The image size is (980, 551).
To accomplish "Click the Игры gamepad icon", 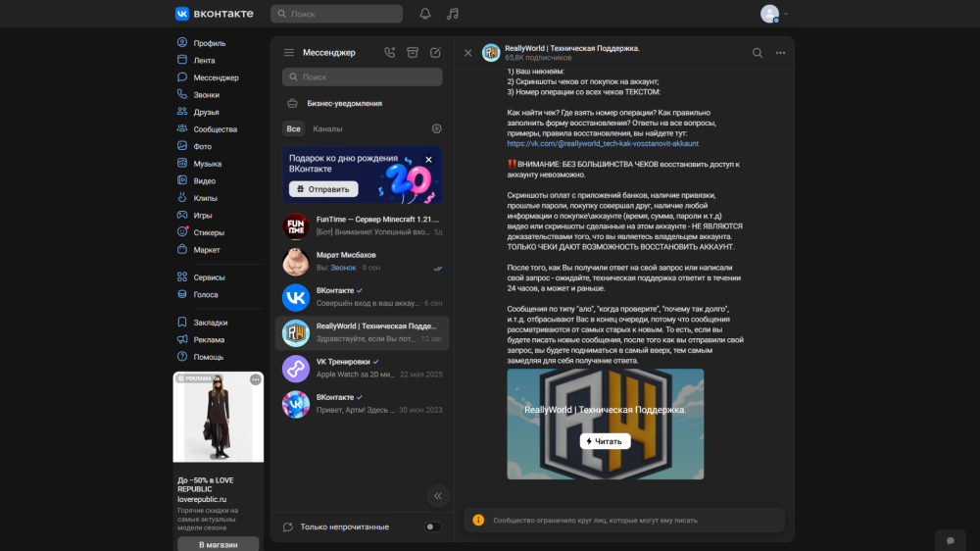I will [182, 215].
